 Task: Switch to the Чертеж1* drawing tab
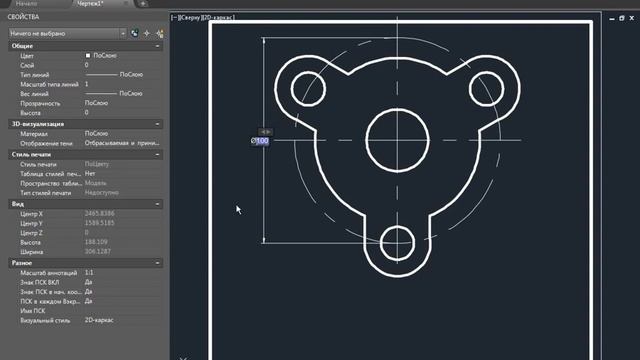91,3
